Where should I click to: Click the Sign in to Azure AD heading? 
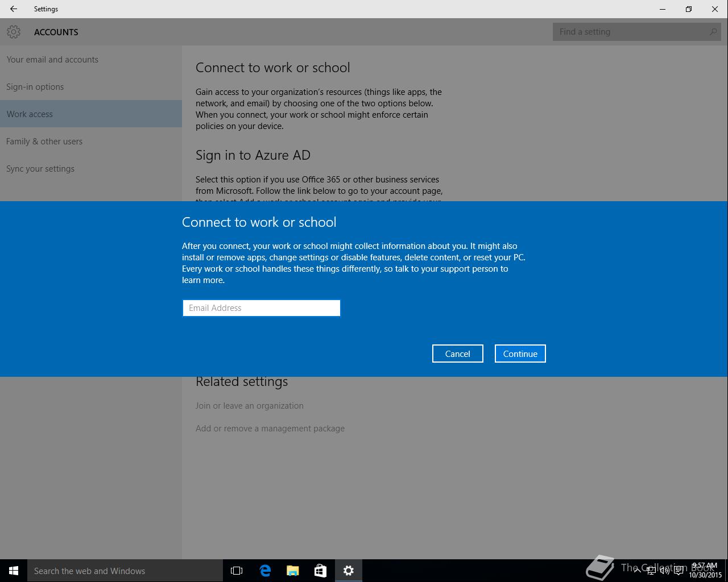253,155
